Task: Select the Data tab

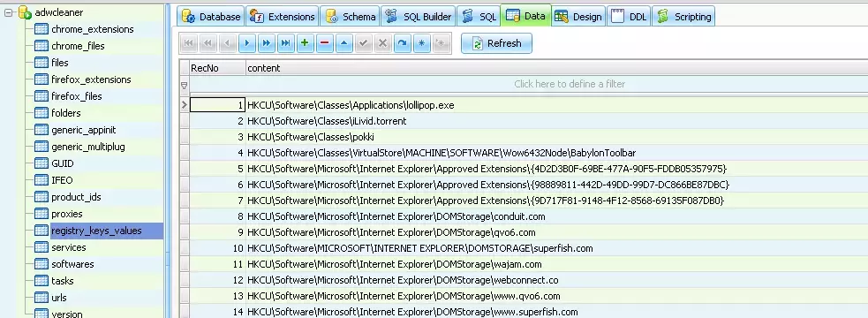Action: tap(526, 16)
